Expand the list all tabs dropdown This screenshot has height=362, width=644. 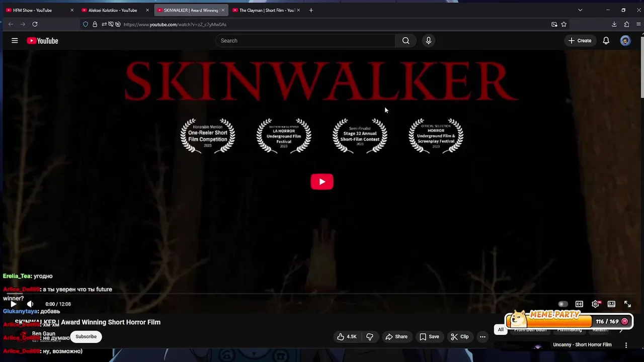tap(580, 10)
